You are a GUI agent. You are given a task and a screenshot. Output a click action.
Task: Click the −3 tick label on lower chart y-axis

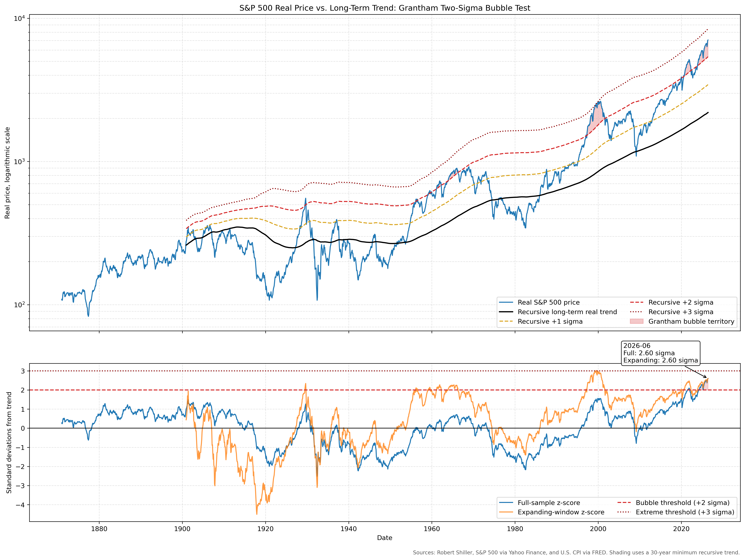(20, 486)
